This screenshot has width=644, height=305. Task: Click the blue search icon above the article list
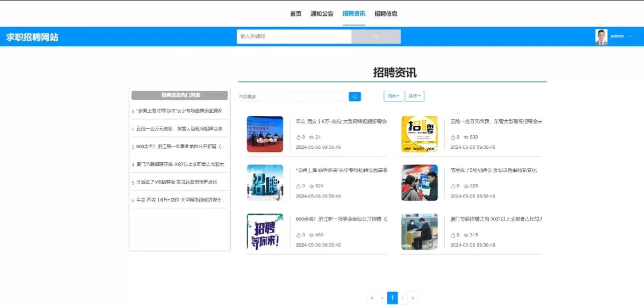tap(354, 96)
